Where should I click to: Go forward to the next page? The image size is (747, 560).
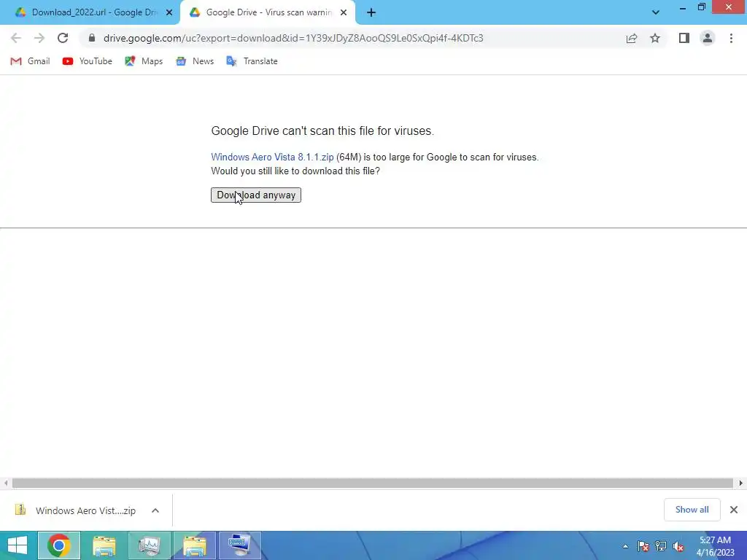tap(39, 38)
